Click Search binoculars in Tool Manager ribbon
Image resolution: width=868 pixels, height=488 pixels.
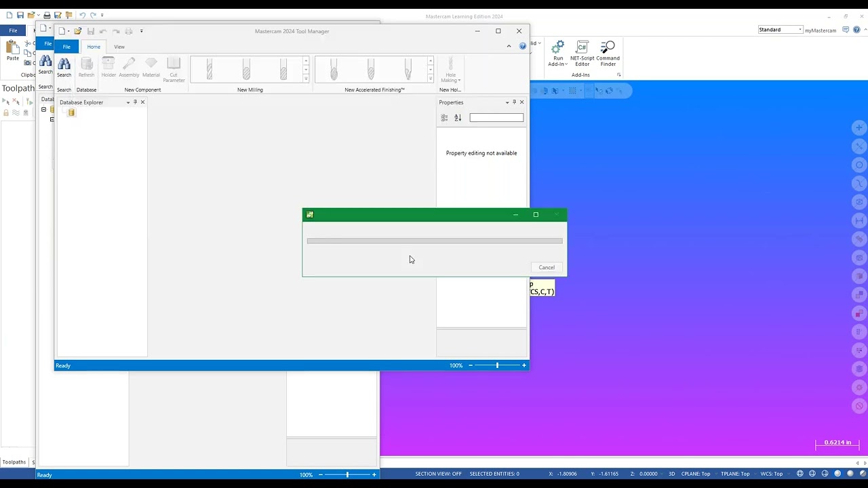pyautogui.click(x=64, y=67)
